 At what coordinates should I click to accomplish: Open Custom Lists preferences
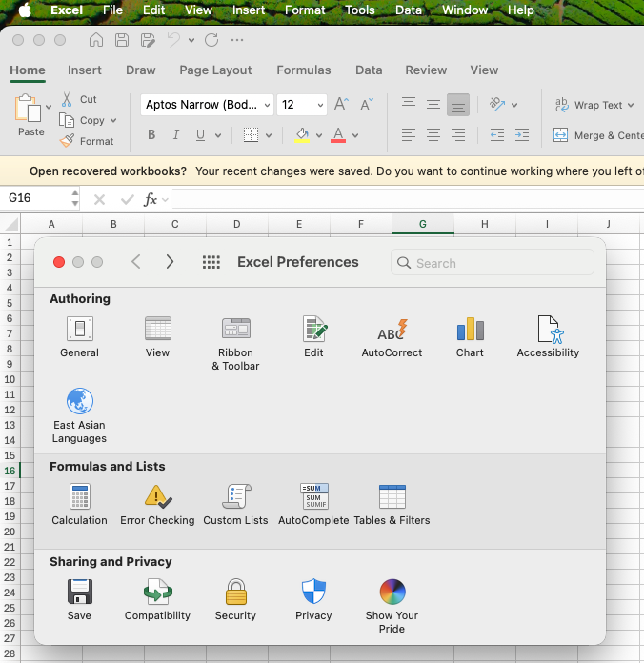[235, 504]
